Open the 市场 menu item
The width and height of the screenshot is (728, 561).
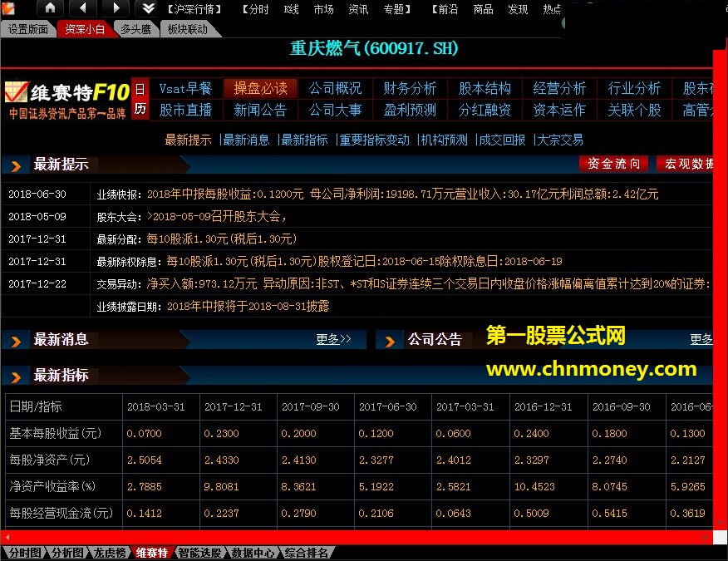click(x=323, y=9)
